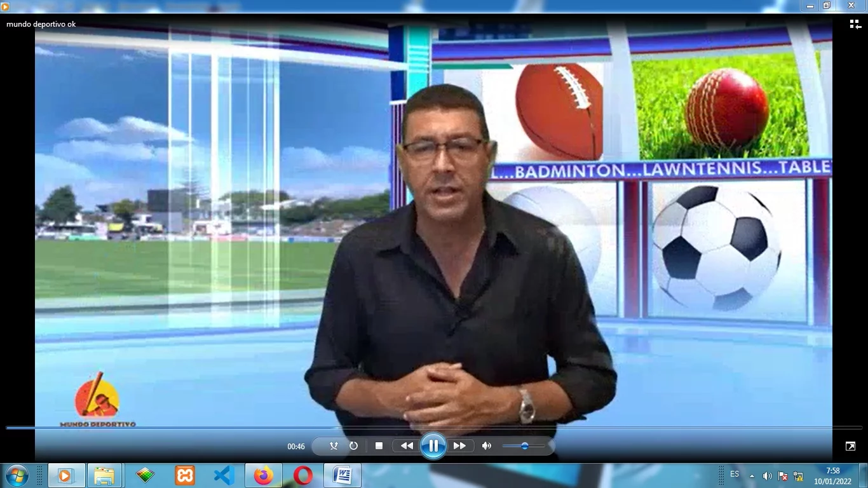
Task: Open the Windows Start menu
Action: [16, 475]
